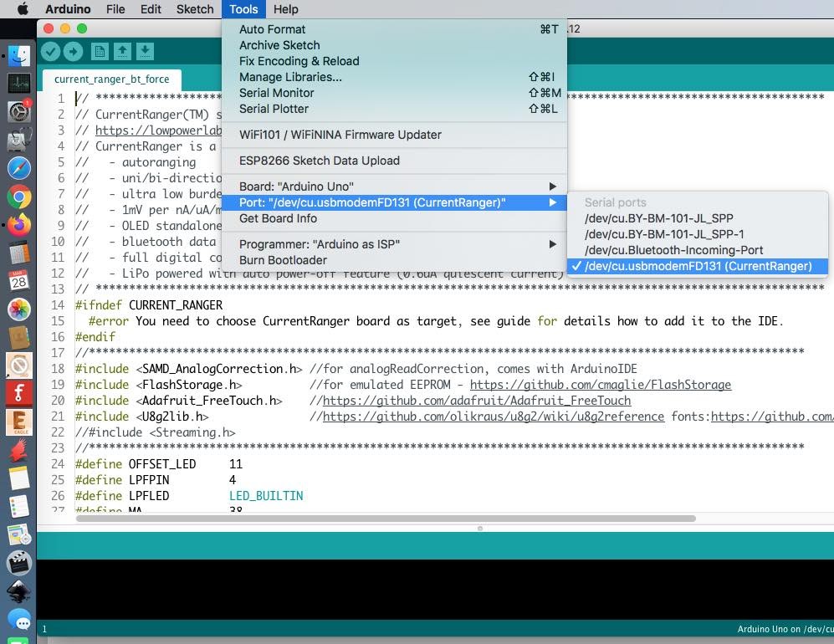This screenshot has height=644, width=834.
Task: Open the Calendar dock icon showing 28
Action: click(x=19, y=281)
